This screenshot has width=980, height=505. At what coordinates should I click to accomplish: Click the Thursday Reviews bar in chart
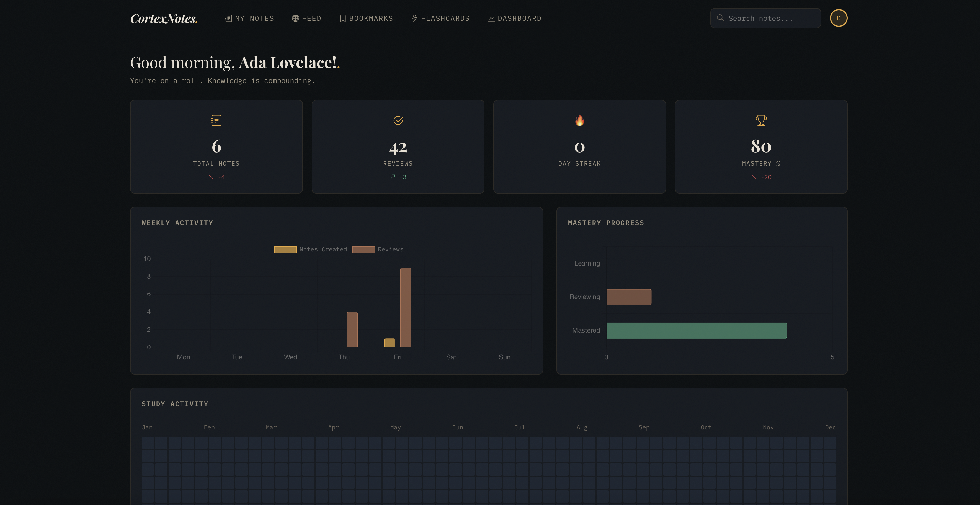(x=352, y=329)
